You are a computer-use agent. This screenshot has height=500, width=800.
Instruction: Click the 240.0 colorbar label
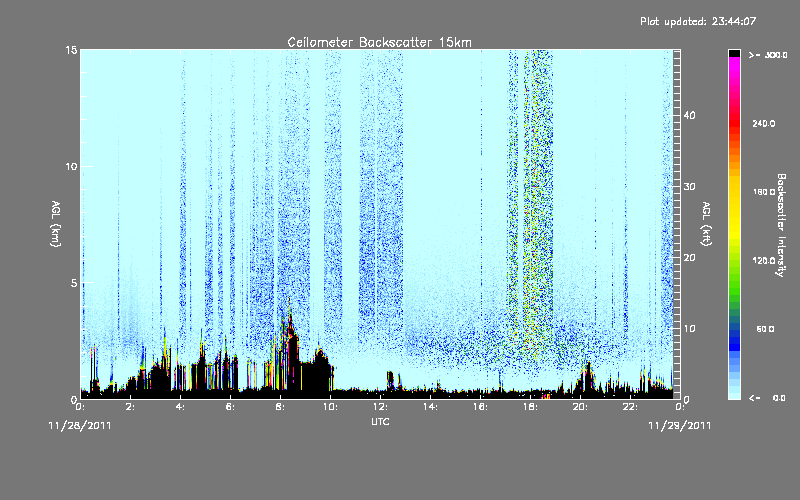[764, 123]
